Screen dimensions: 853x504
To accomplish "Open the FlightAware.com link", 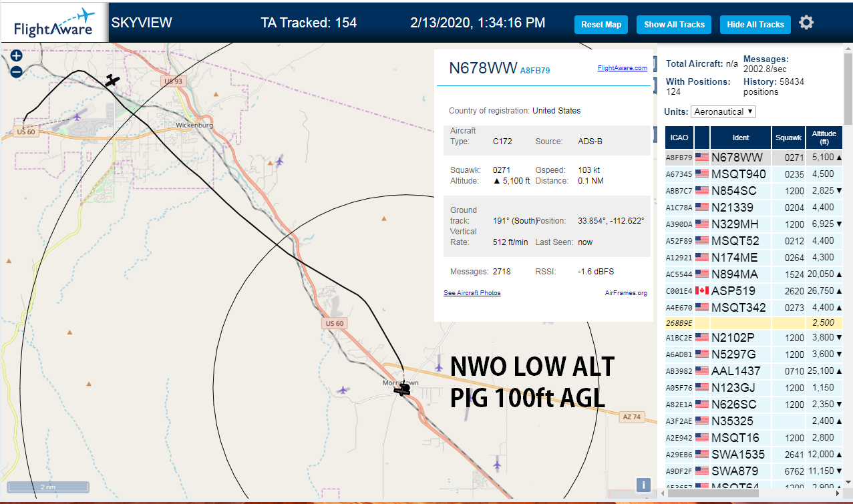I will pyautogui.click(x=622, y=68).
